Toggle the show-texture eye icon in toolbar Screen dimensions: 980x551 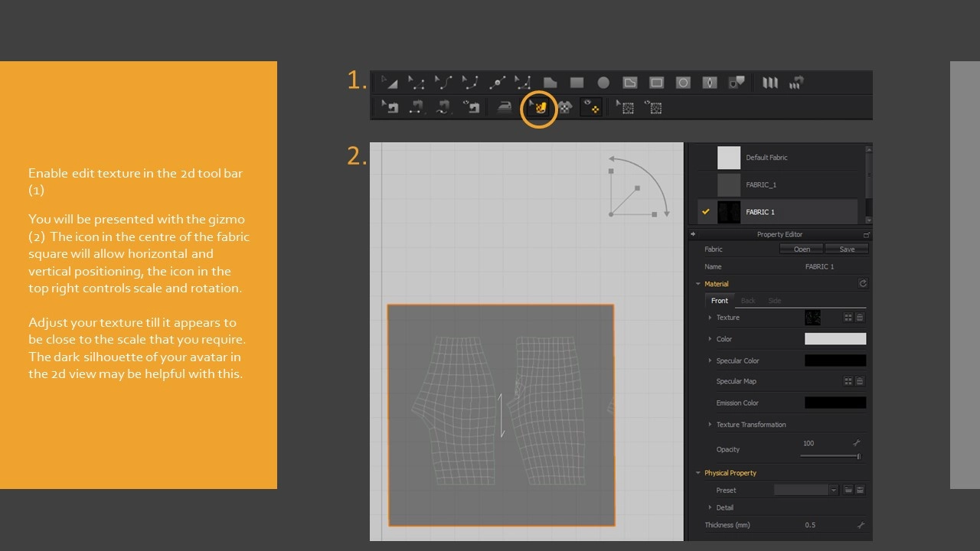590,108
